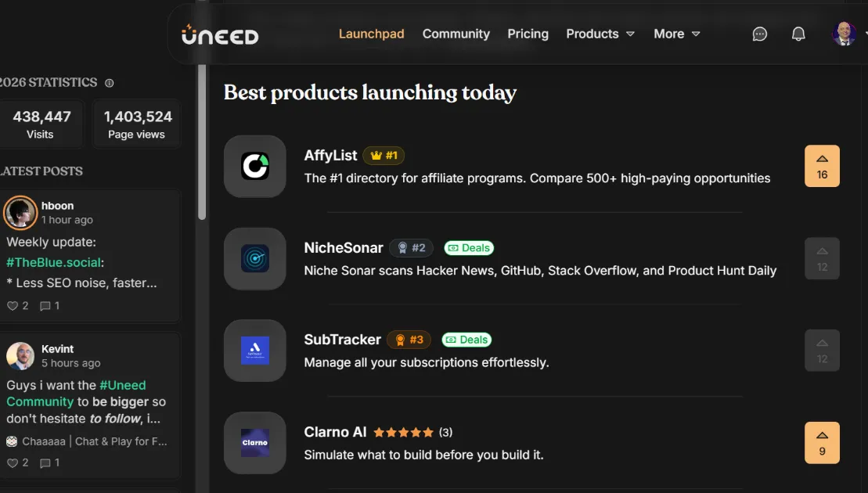Open the Community page
This screenshot has width=868, height=493.
tap(456, 34)
